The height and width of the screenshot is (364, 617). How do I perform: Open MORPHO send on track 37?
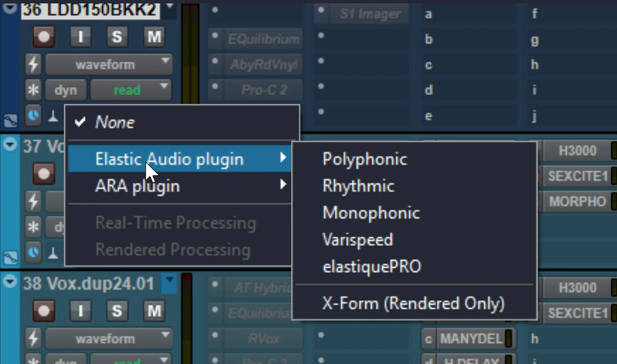(578, 201)
